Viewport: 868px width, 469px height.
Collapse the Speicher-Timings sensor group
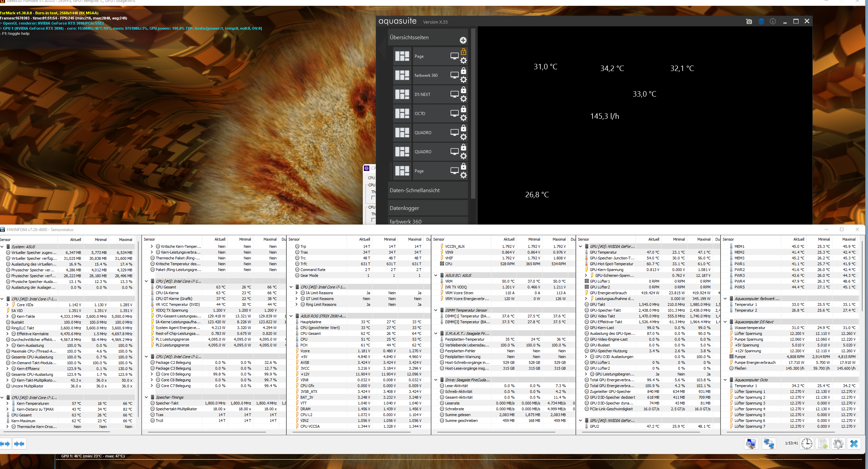click(x=146, y=397)
